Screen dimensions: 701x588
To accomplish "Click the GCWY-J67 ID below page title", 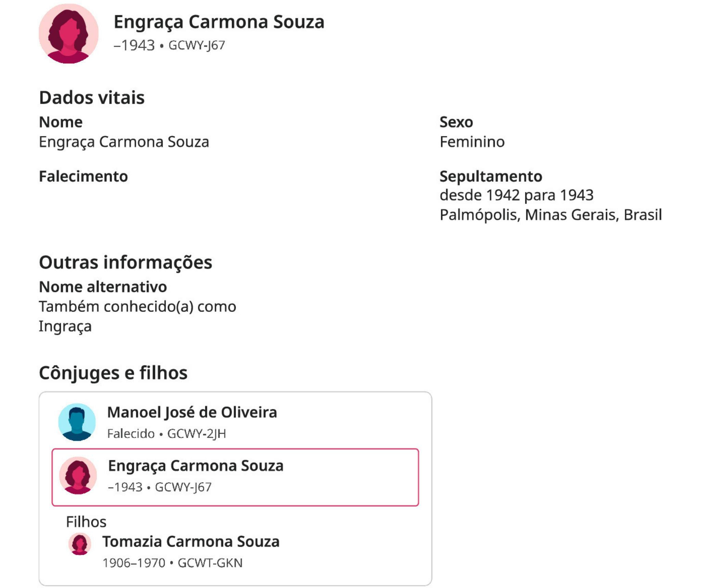I will click(x=196, y=45).
